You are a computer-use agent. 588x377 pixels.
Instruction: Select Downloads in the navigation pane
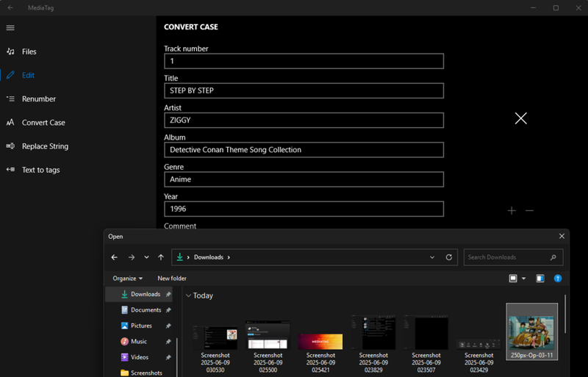[140, 295]
